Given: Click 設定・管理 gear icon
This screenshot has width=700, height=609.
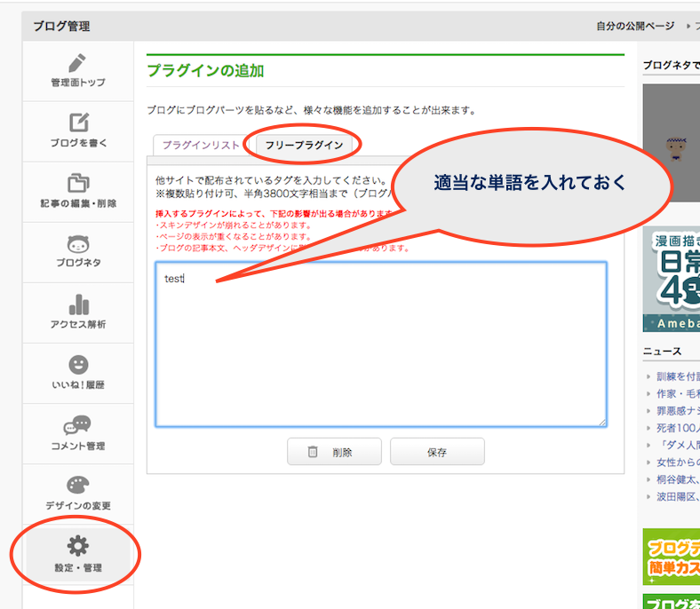Looking at the screenshot, I should pyautogui.click(x=78, y=545).
